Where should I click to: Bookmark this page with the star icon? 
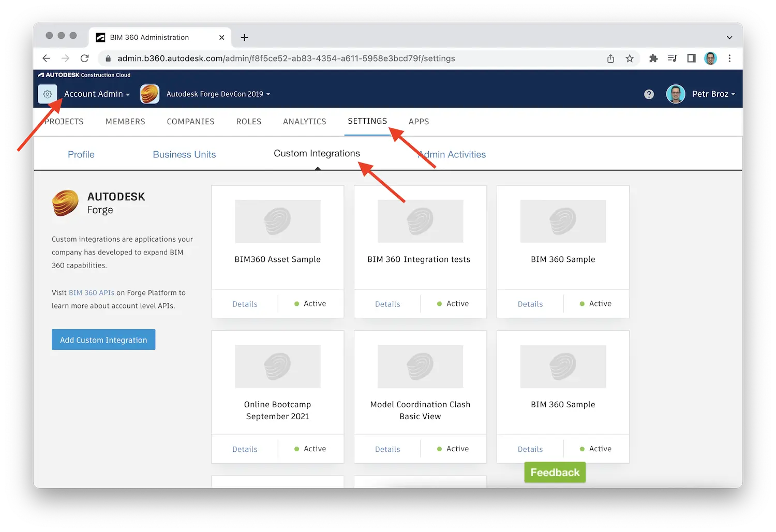coord(630,58)
